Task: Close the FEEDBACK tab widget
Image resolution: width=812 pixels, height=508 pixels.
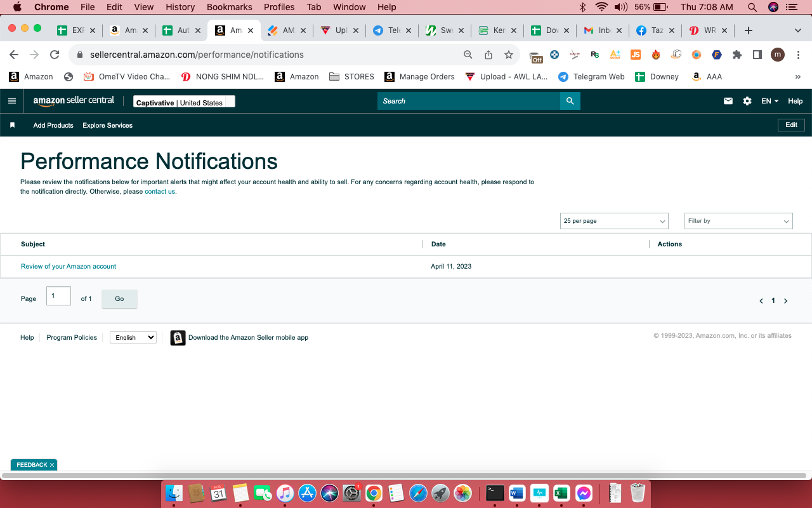Action: coord(52,465)
